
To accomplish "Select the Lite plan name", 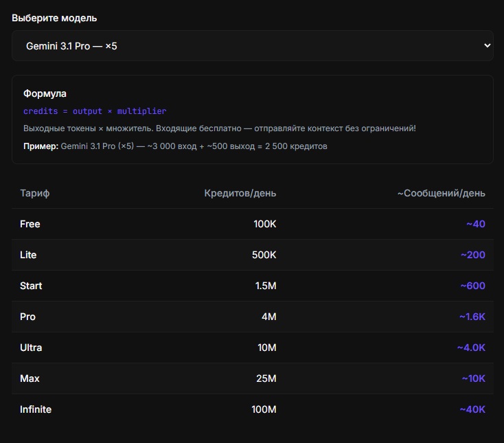I will point(28,255).
